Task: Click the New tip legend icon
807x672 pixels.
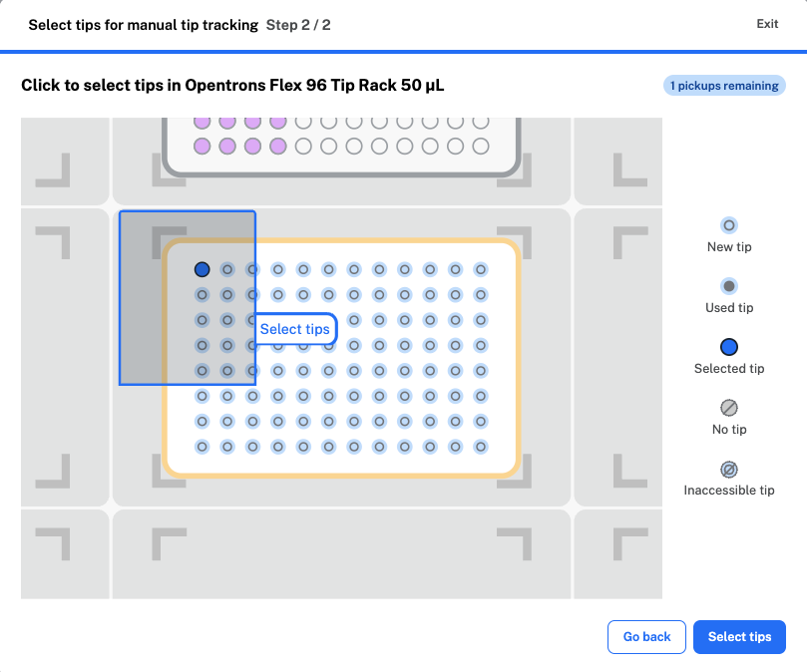Action: (729, 225)
